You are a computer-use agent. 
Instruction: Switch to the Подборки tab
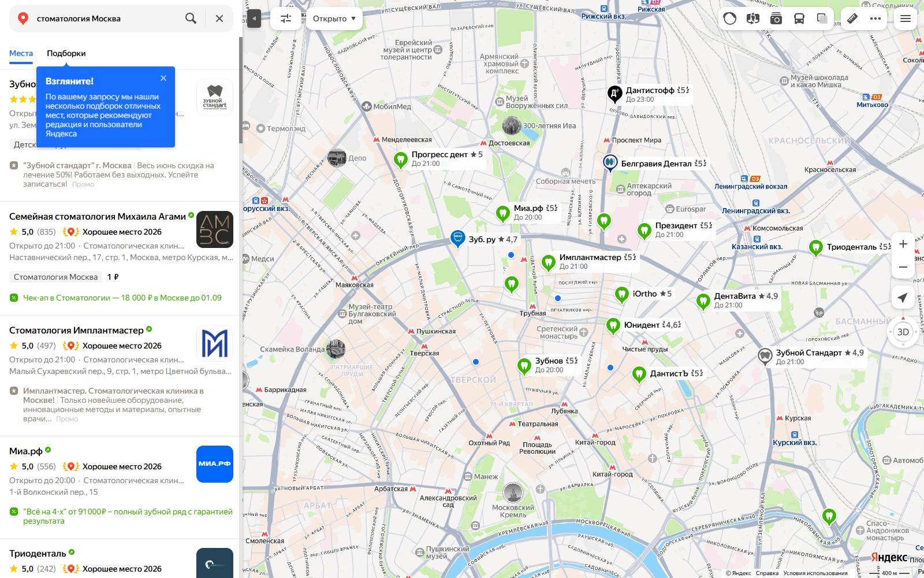click(66, 53)
